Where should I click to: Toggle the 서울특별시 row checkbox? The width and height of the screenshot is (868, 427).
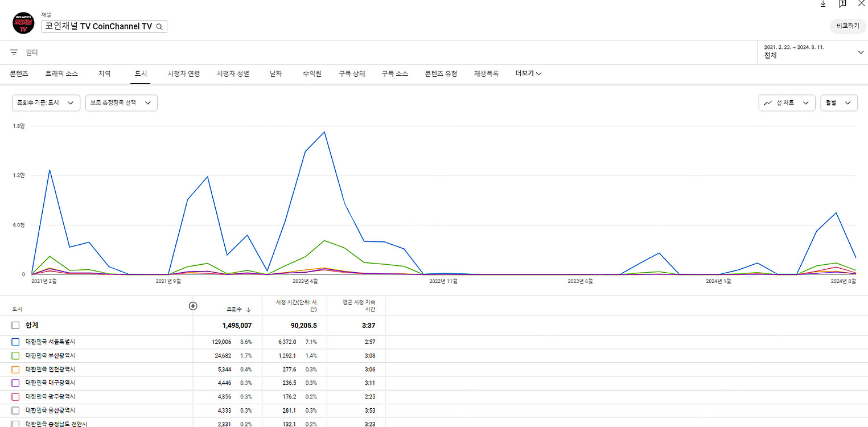pyautogui.click(x=16, y=342)
